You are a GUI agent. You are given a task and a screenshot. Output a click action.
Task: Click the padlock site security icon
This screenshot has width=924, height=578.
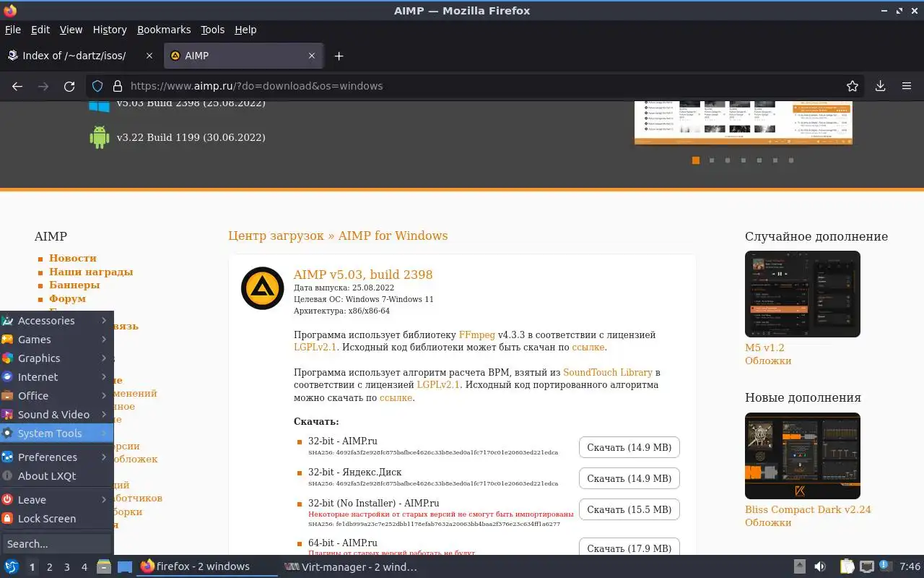(118, 86)
